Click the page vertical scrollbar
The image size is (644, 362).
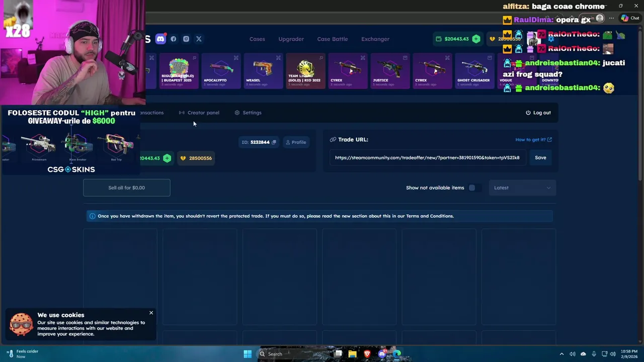(x=641, y=106)
